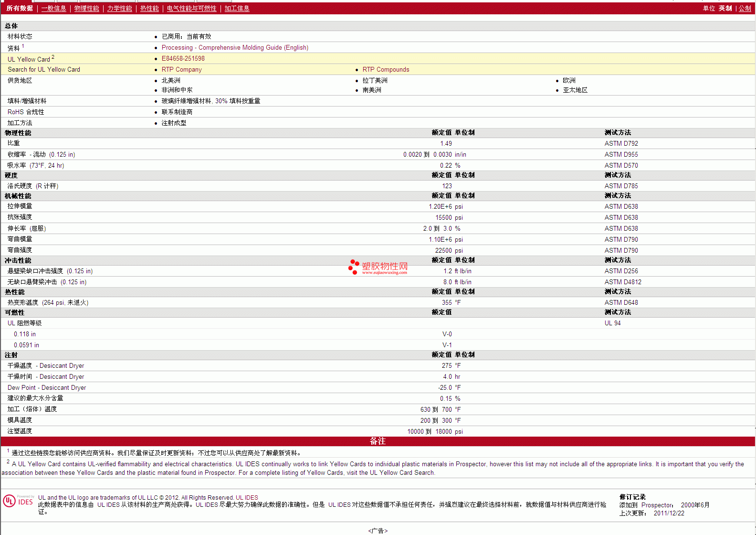This screenshot has height=535, width=756.
Task: Select the 所有数据 tab
Action: pyautogui.click(x=20, y=9)
